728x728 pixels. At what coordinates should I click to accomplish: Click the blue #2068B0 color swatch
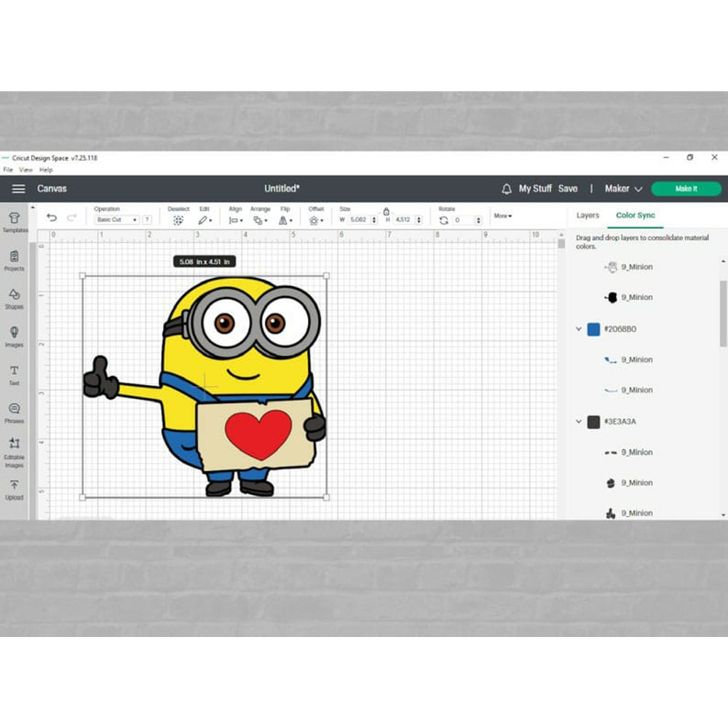pos(593,329)
